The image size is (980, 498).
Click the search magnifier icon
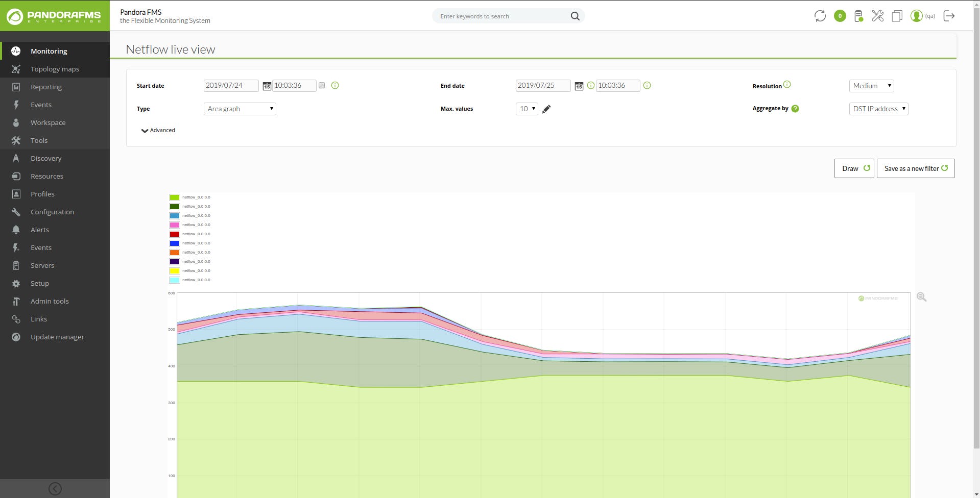(575, 16)
